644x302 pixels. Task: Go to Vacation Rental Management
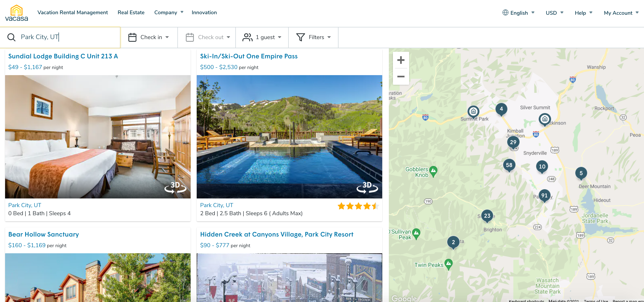72,12
